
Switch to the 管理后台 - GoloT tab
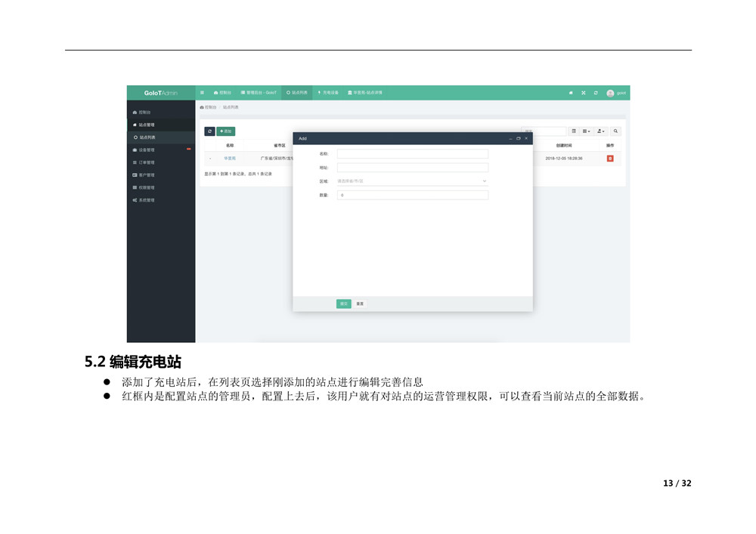259,93
